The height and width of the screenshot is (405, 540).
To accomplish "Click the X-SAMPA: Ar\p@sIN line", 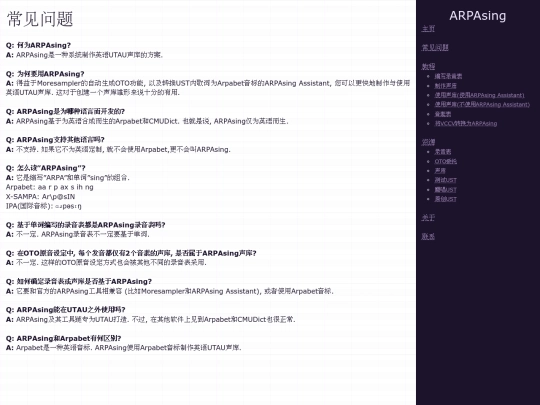I will click(x=40, y=197).
